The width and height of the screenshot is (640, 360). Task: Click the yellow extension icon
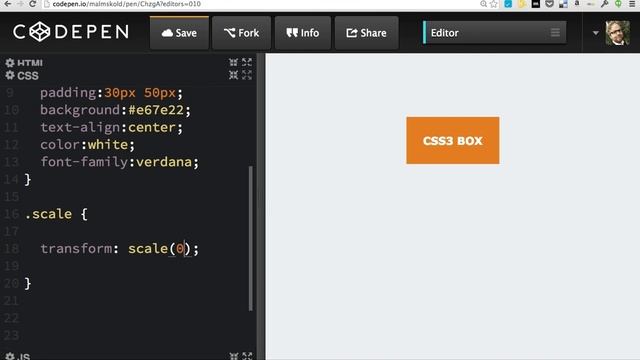coord(522,4)
